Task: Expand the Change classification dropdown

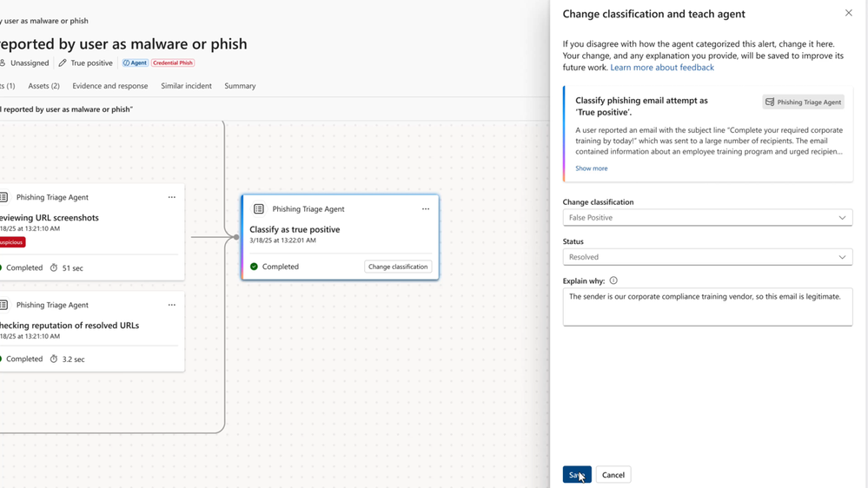Action: click(707, 218)
